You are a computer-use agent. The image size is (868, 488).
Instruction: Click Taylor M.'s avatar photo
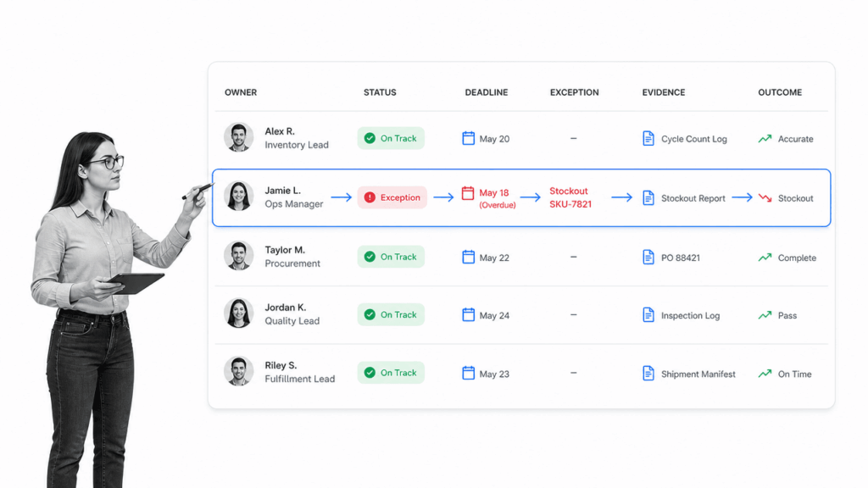(x=238, y=256)
